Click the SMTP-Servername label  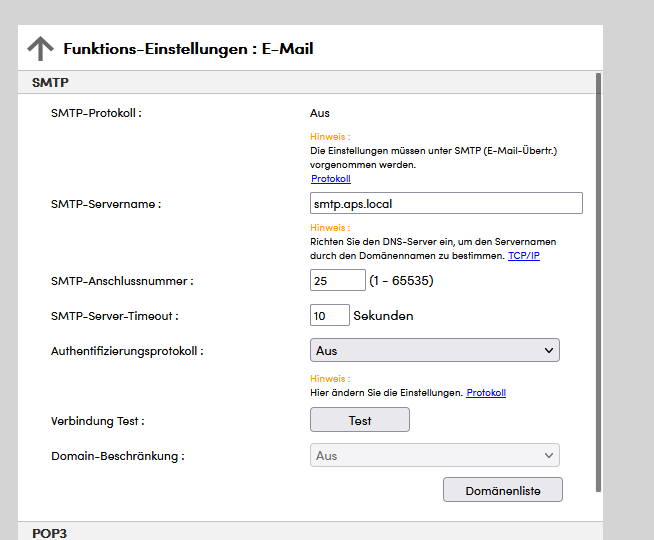coord(106,204)
